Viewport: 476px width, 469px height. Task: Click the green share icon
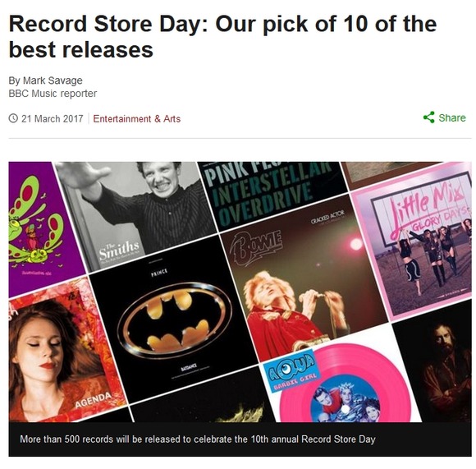point(428,117)
